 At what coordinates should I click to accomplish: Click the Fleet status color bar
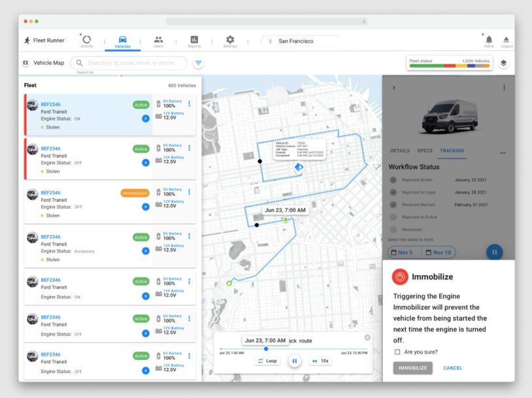pos(449,66)
